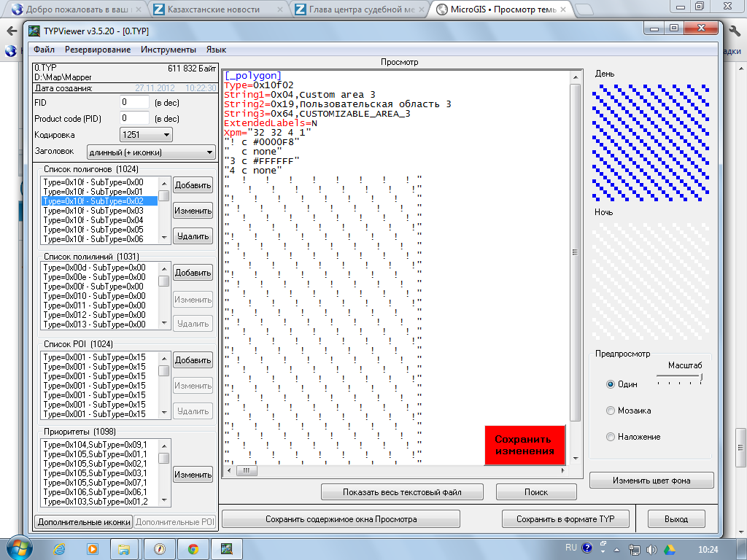Viewport: 747px width, 560px height.
Task: Click the Google Drive tray icon
Action: coord(668,549)
